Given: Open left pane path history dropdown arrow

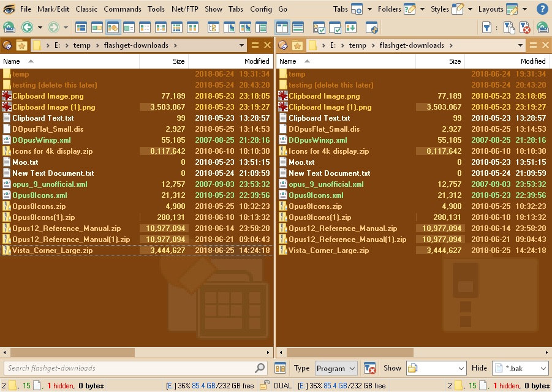Looking at the screenshot, I should coord(241,45).
